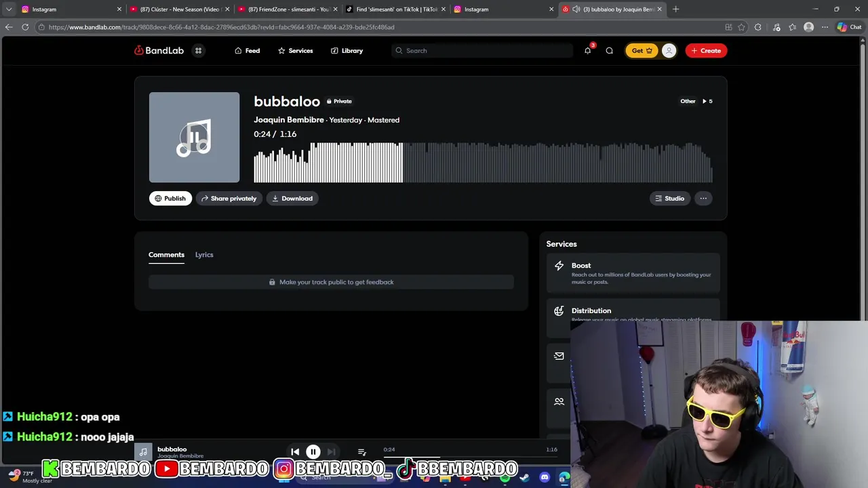Select the Comments tab
868x488 pixels.
tap(166, 255)
